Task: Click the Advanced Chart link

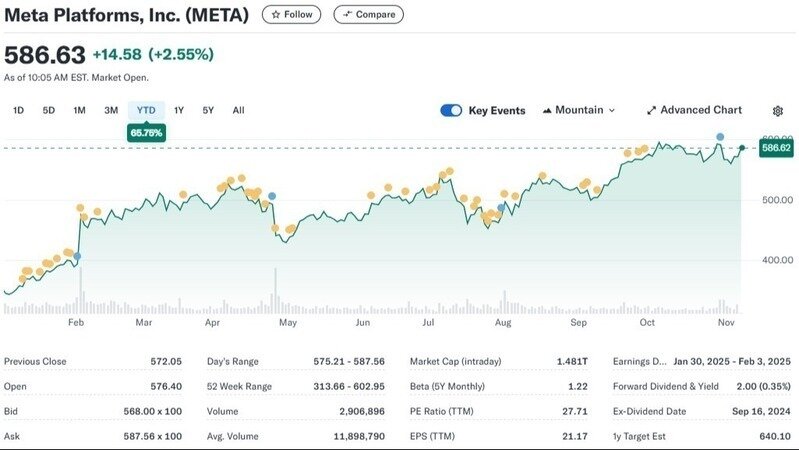Action: click(x=701, y=110)
